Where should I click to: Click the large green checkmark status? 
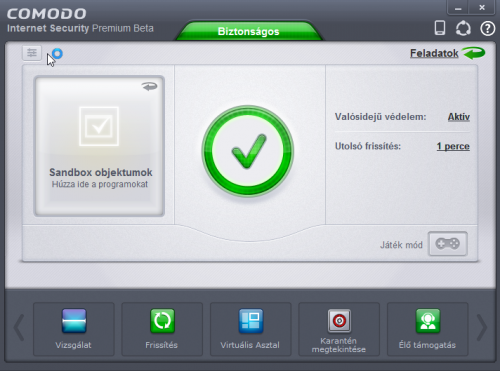coord(248,151)
